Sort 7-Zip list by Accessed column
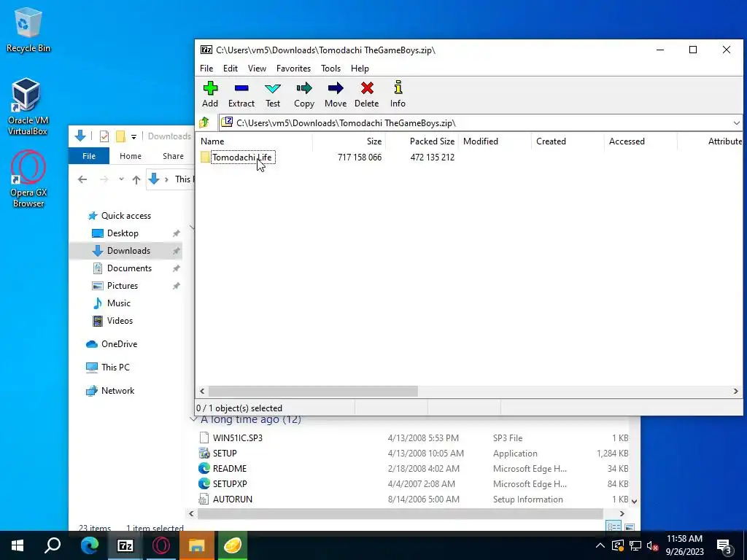Viewport: 747px width, 560px height. click(x=640, y=141)
